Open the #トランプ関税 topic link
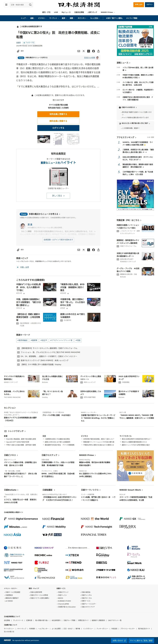This screenshot has width=158, height=644. 132,18
